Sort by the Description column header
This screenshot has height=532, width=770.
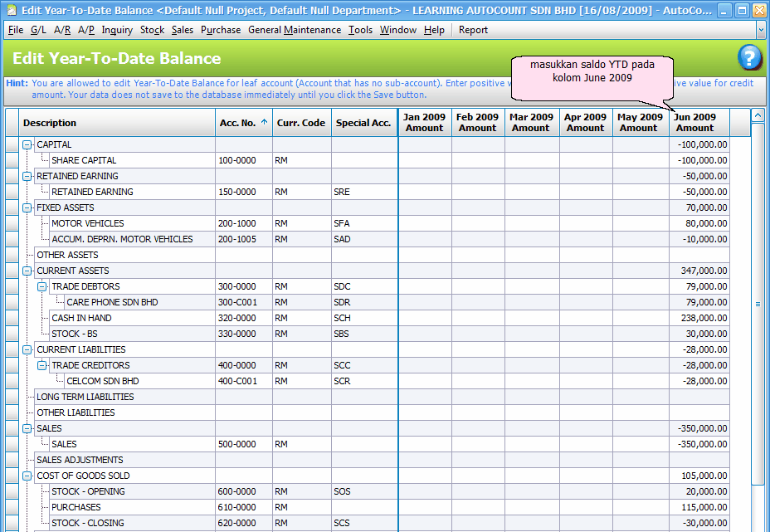[x=116, y=123]
